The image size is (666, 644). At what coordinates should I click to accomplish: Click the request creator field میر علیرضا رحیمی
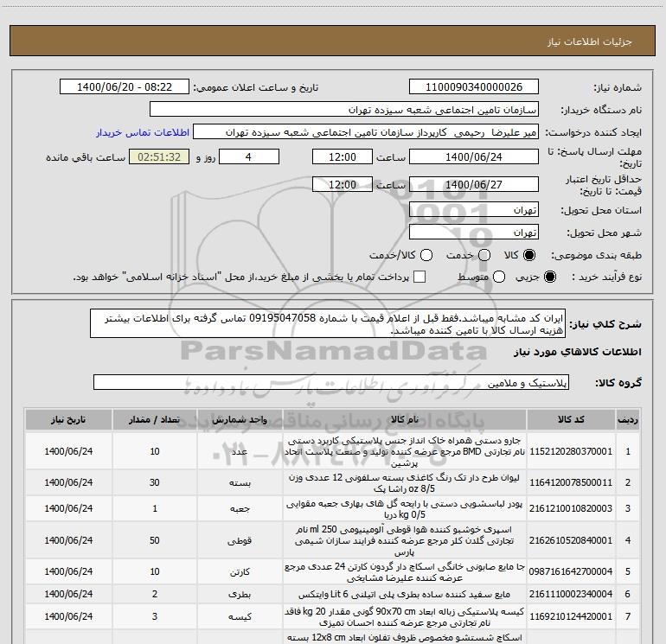coord(365,132)
